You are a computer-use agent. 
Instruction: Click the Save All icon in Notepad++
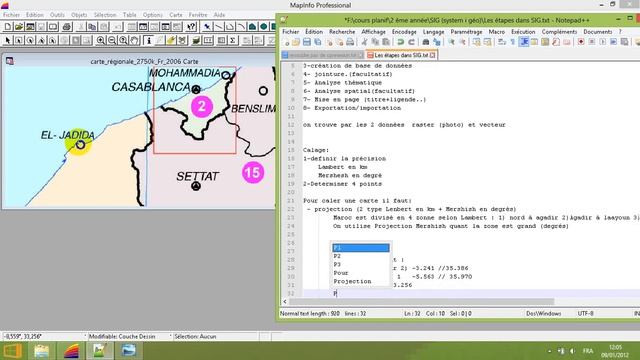coord(318,42)
